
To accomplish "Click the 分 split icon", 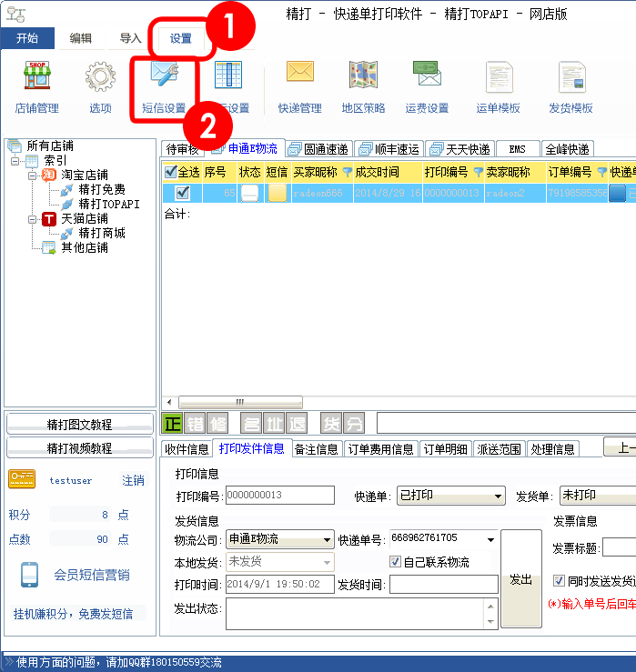I will pos(354,424).
